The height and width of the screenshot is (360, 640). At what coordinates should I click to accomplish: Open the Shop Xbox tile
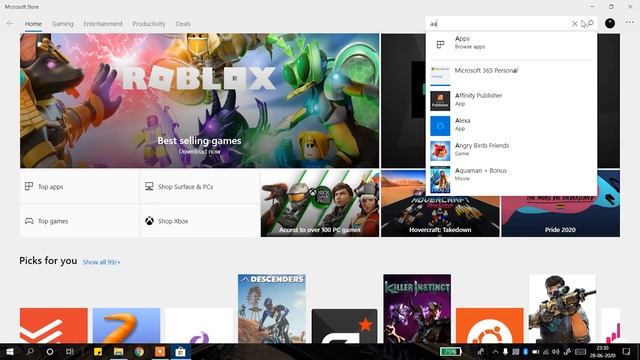200,221
